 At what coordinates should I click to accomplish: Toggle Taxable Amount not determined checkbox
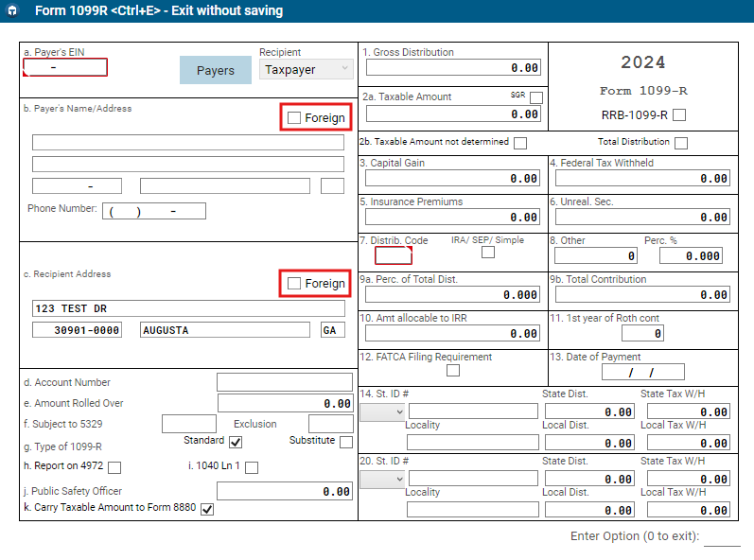(x=519, y=143)
